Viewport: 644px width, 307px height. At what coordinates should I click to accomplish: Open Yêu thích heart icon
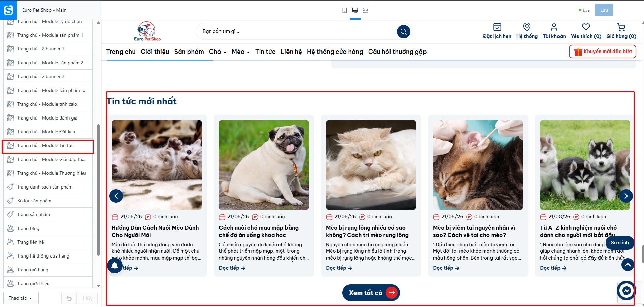click(x=586, y=27)
